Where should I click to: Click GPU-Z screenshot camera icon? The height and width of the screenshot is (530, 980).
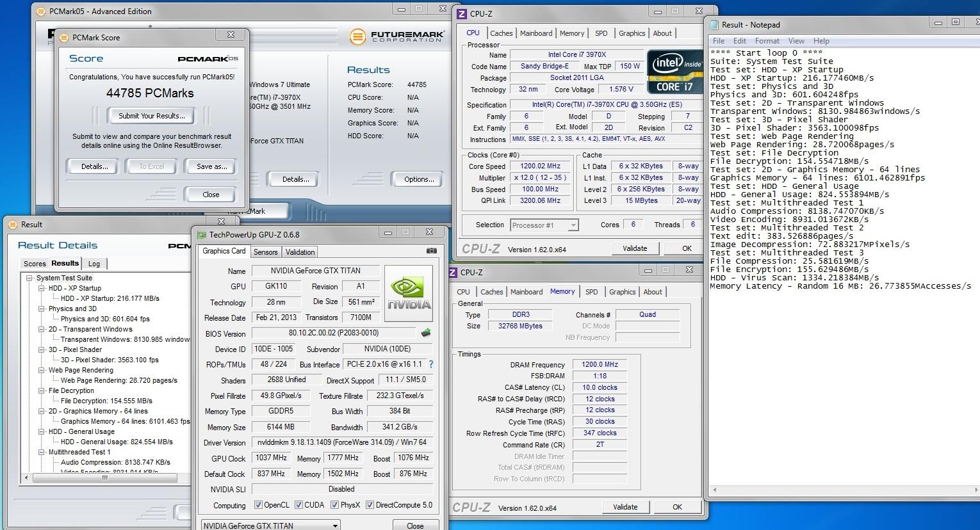(431, 251)
